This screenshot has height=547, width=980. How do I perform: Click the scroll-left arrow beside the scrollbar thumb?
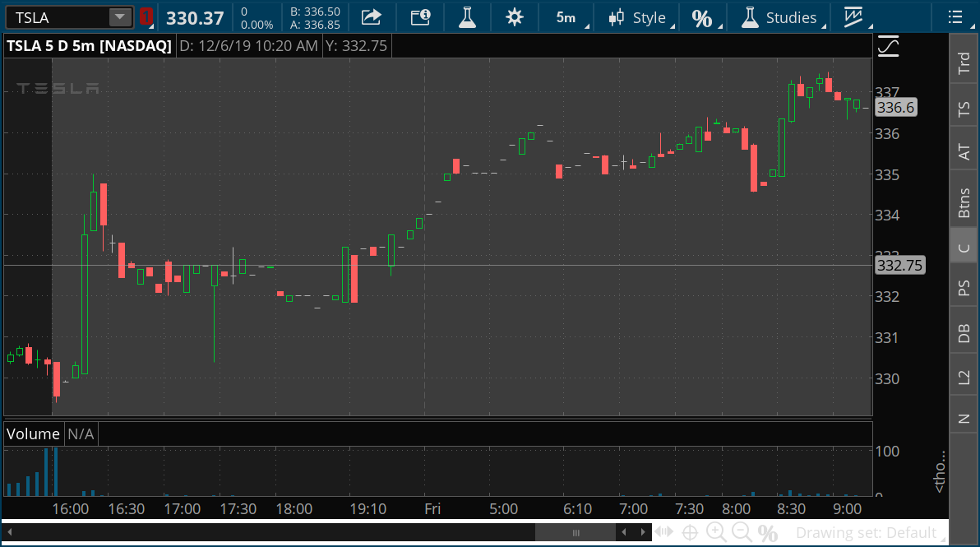[624, 533]
